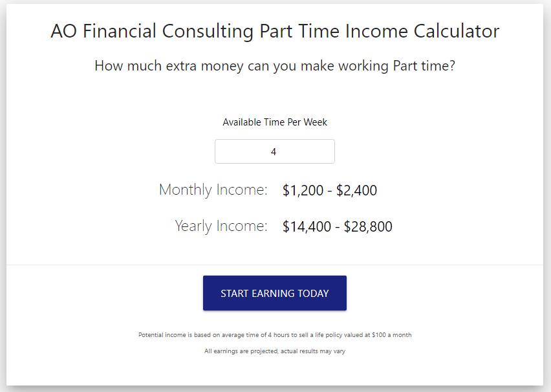Click the potential income disclaimer line
The width and height of the screenshot is (551, 392).
274,334
